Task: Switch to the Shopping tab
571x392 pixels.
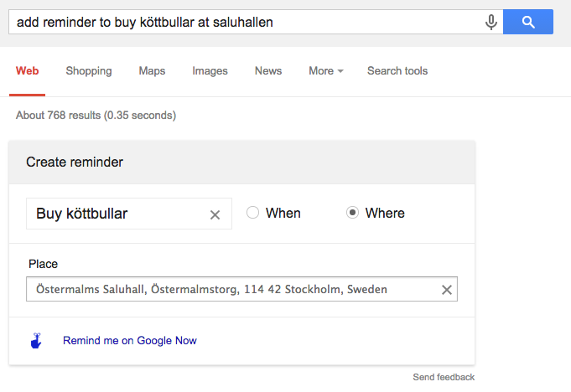Action: pyautogui.click(x=89, y=71)
